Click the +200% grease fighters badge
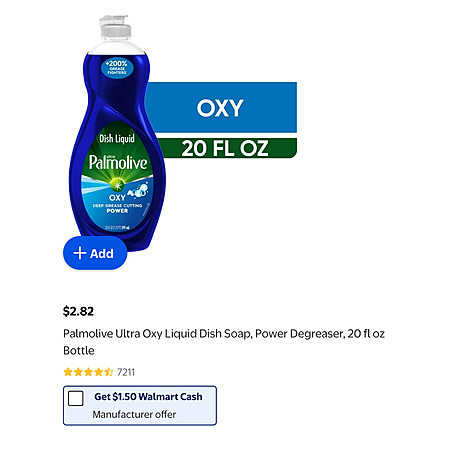This screenshot has height=450, width=450. tap(117, 67)
